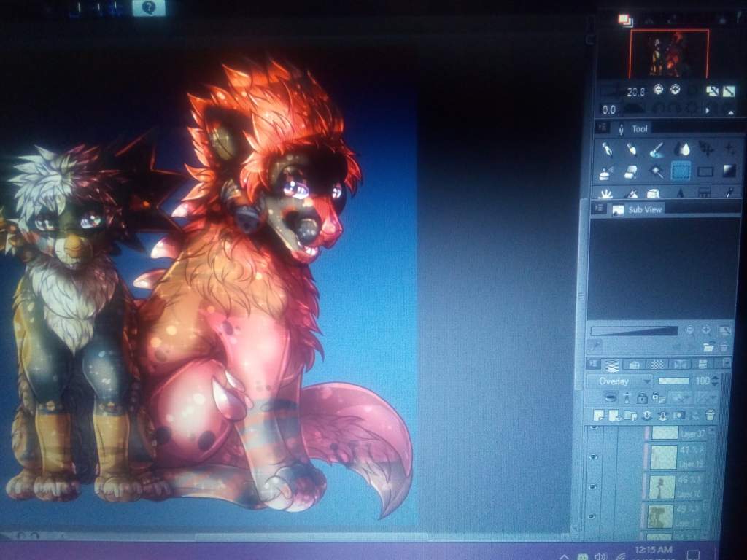
Task: Hide Layer 17 with its eye icon
Action: tap(592, 516)
